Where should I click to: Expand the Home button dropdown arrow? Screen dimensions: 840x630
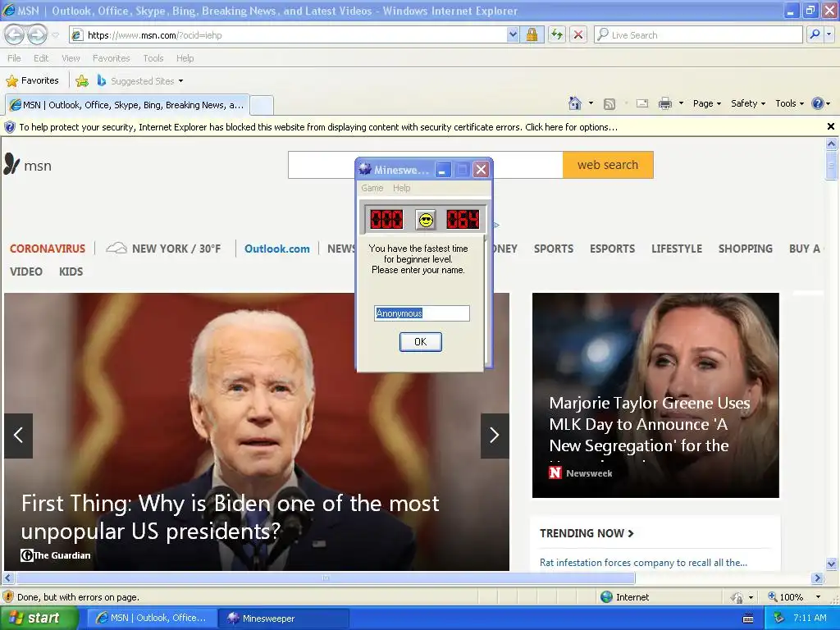tap(591, 103)
